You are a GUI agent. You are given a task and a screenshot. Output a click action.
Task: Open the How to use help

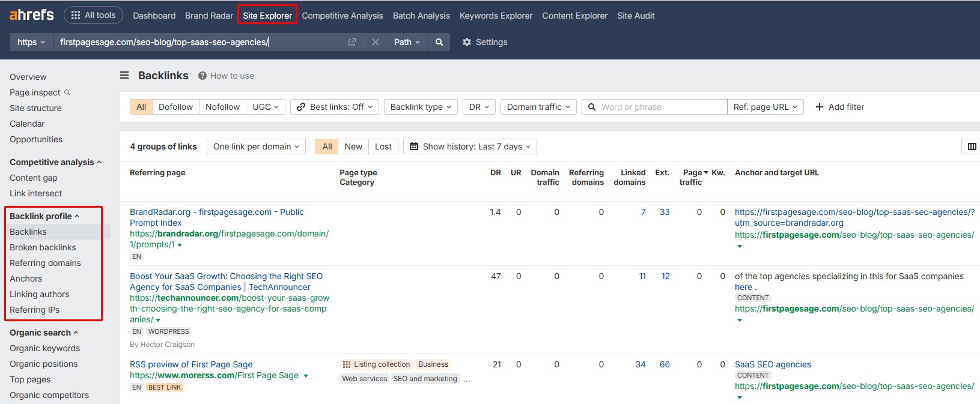pos(227,76)
